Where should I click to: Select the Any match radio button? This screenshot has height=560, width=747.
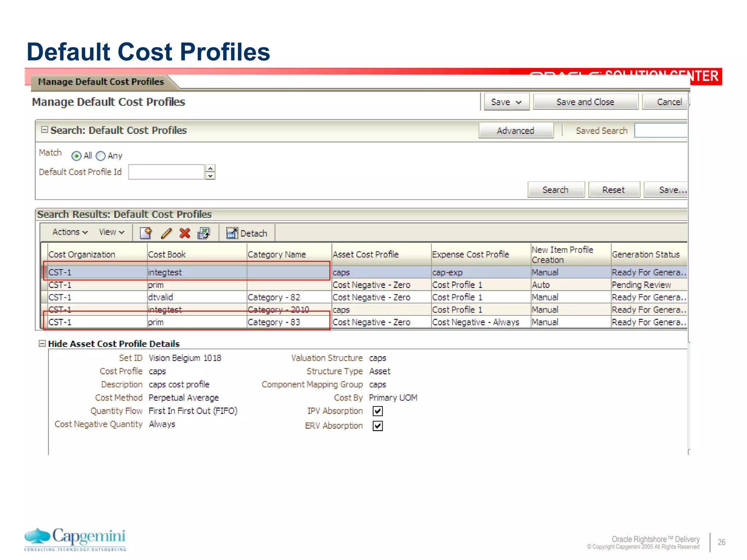tap(101, 156)
